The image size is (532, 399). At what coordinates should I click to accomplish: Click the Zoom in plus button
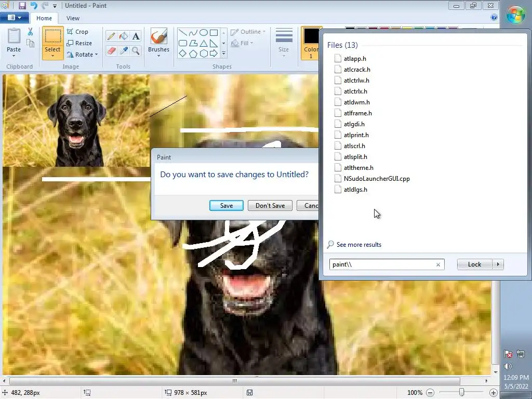point(494,393)
